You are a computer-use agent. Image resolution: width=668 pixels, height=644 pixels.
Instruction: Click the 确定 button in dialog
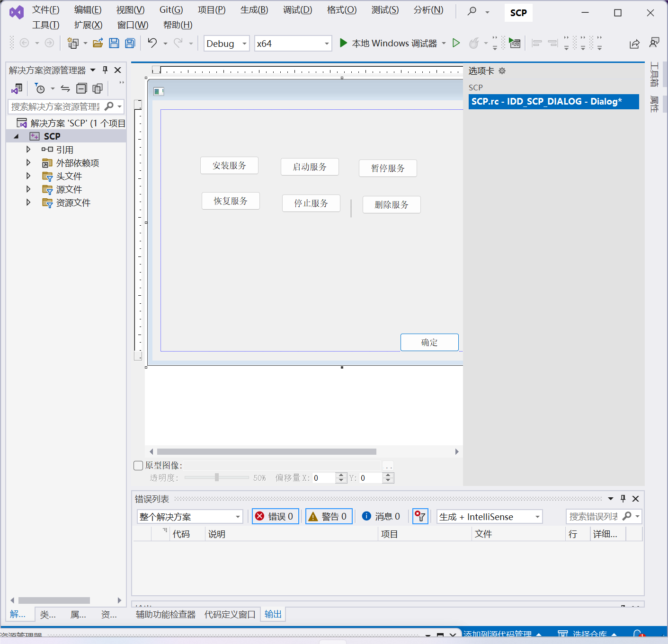(x=429, y=343)
